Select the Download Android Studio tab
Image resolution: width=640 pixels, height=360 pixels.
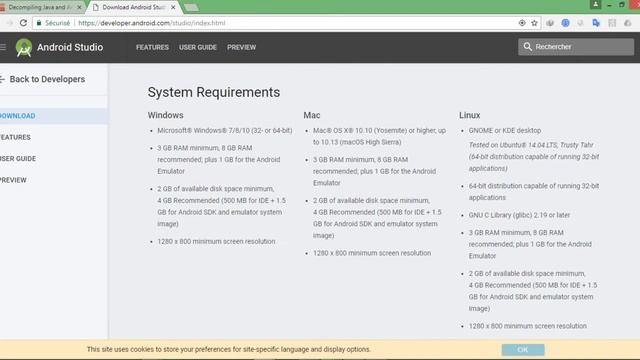133,7
